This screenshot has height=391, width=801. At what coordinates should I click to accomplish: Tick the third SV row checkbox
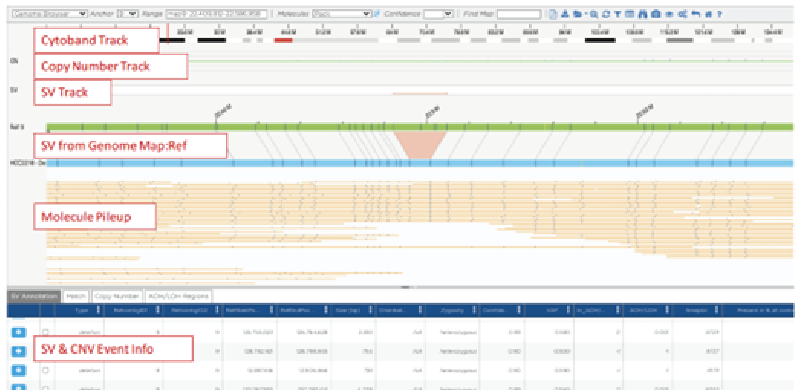(x=45, y=370)
